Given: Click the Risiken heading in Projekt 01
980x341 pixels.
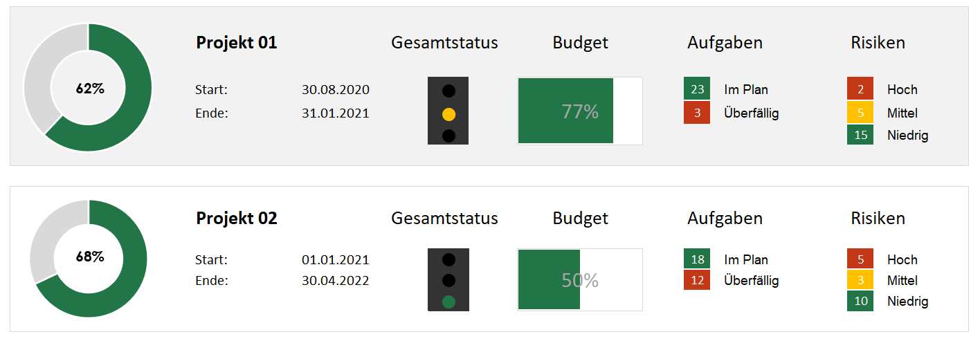Looking at the screenshot, I should coord(878,43).
